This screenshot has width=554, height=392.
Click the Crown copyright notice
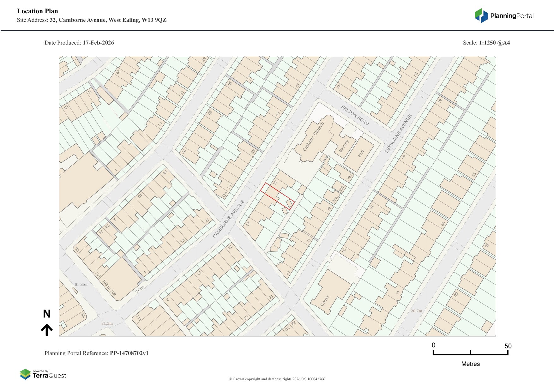click(277, 379)
